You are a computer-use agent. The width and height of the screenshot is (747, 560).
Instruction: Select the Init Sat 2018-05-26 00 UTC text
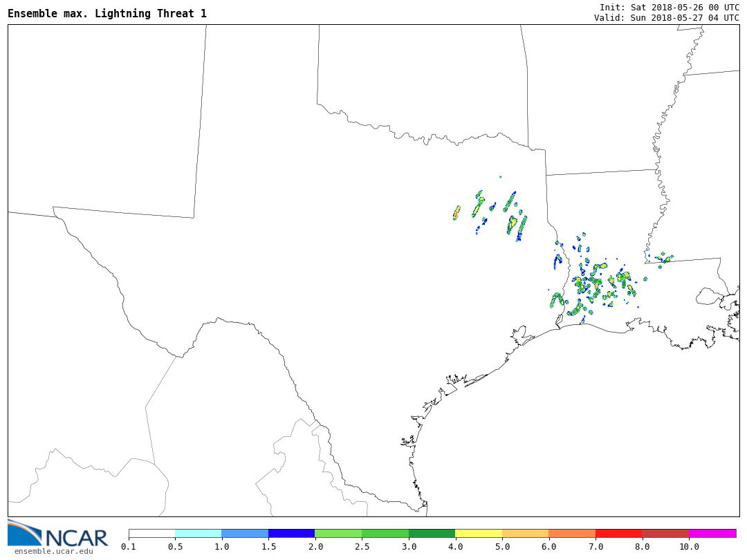coord(669,8)
